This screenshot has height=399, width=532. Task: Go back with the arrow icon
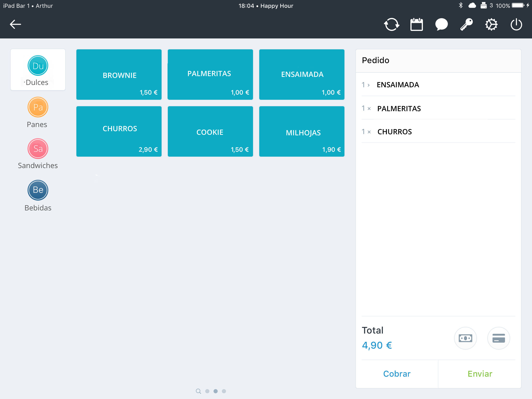coord(15,24)
